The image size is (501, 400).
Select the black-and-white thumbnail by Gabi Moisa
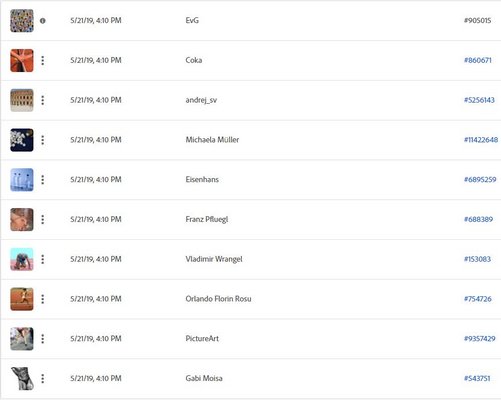click(x=22, y=378)
